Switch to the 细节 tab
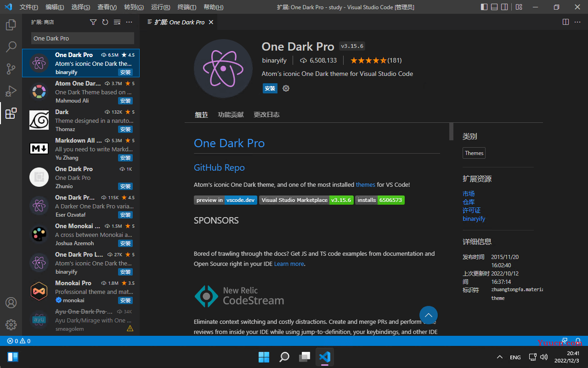The image size is (588, 368). click(x=201, y=115)
